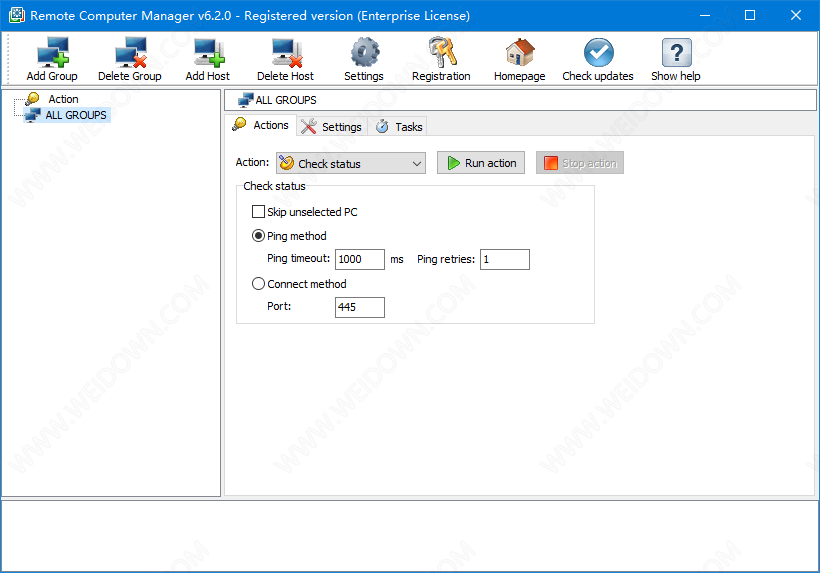Enable the Skip unselected PC checkbox
This screenshot has width=820, height=573.
click(258, 212)
